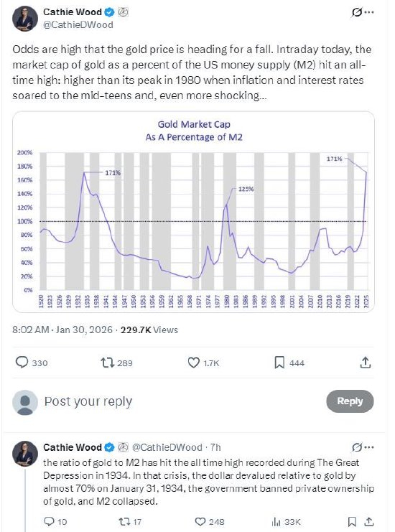The image size is (395, 532).
Task: Share the reply tweet
Action: [x=369, y=521]
